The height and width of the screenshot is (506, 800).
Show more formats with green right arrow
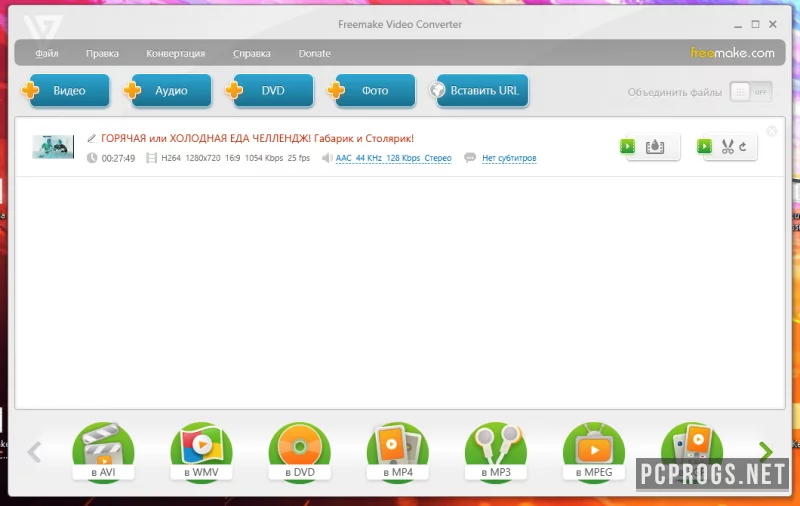click(765, 451)
